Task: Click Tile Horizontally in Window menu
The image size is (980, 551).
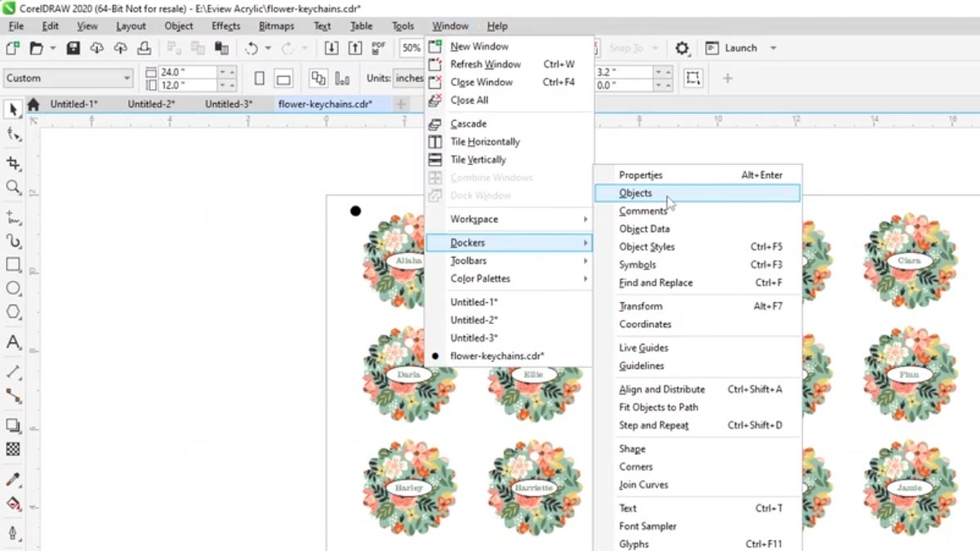Action: coord(484,142)
